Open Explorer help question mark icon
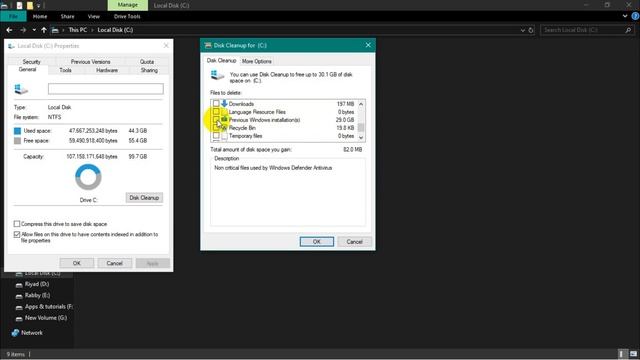640x360 pixels. pos(635,16)
